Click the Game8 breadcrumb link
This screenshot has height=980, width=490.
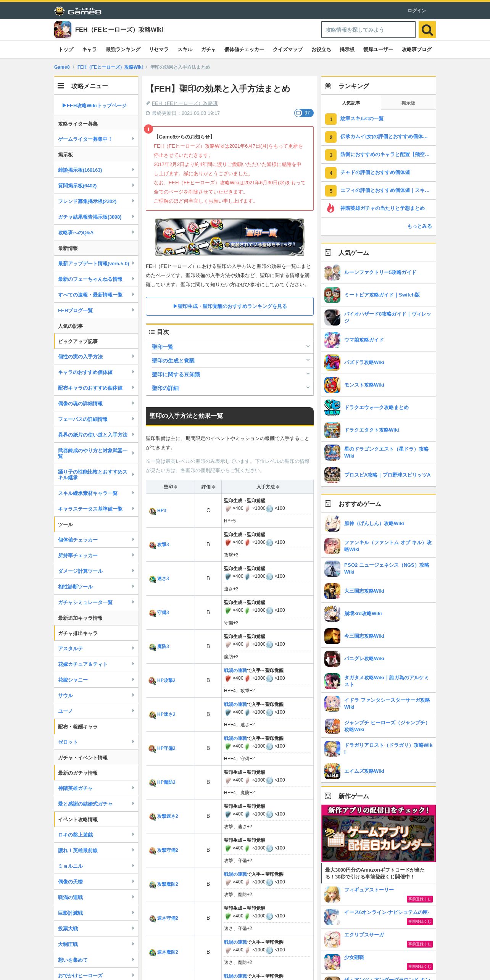click(62, 67)
